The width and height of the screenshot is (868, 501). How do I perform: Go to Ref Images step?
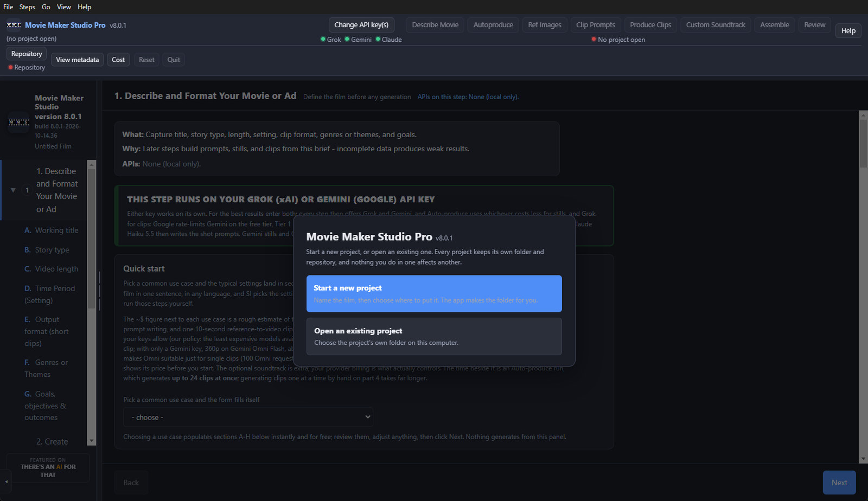(x=545, y=25)
